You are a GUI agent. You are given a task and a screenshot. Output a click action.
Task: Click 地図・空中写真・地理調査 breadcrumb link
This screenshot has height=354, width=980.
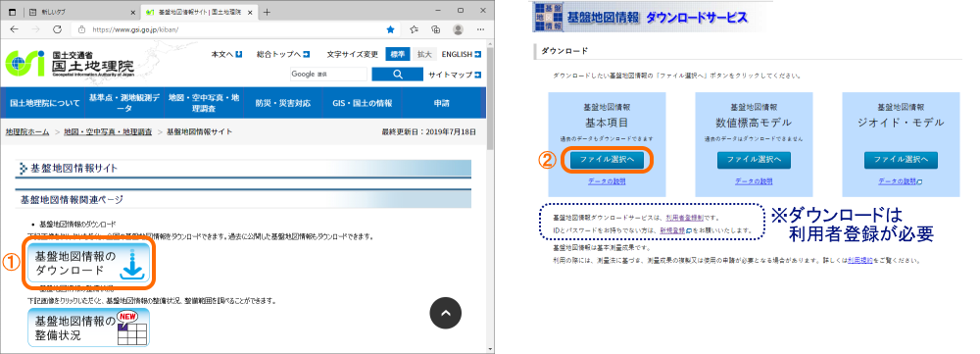coord(108,132)
